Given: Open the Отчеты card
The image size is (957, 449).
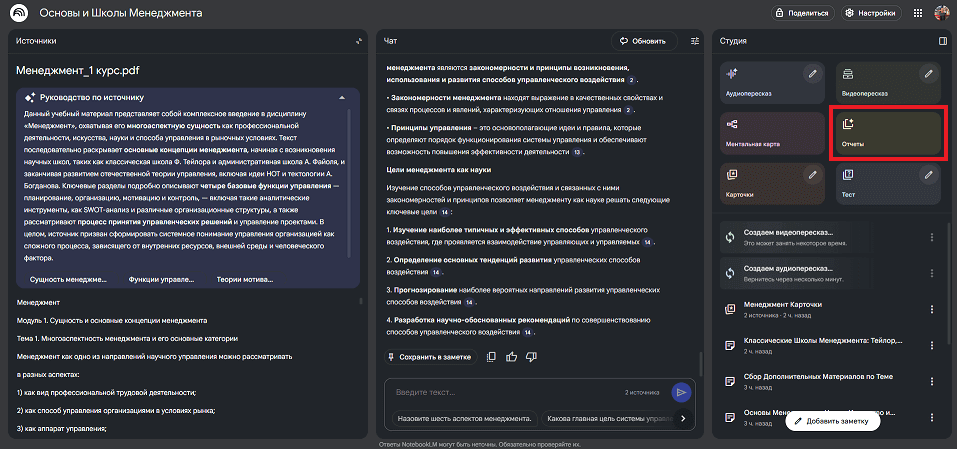Looking at the screenshot, I should click(888, 134).
